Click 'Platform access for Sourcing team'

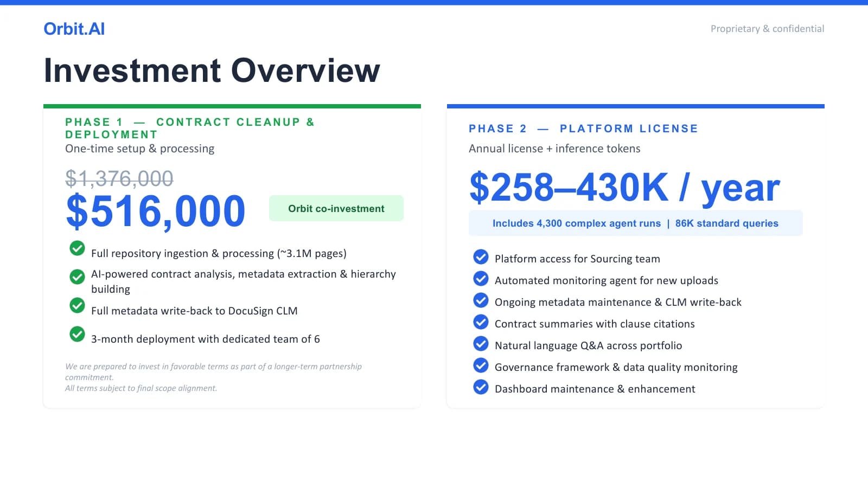[577, 259]
